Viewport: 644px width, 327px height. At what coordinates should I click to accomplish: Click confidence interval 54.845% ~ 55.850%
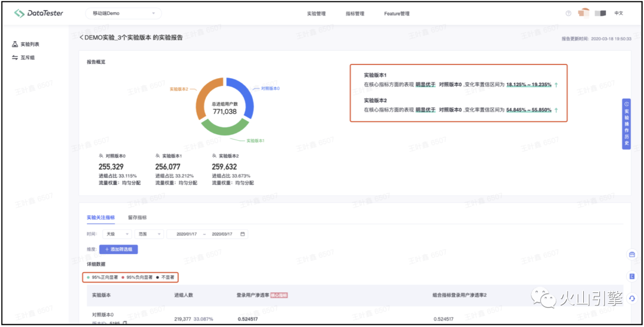528,110
